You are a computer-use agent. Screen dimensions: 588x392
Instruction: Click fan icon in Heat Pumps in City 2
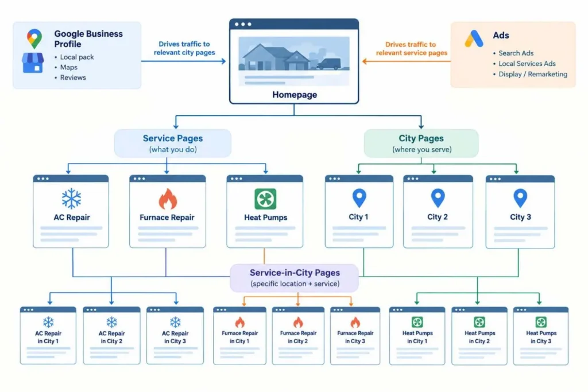point(479,322)
